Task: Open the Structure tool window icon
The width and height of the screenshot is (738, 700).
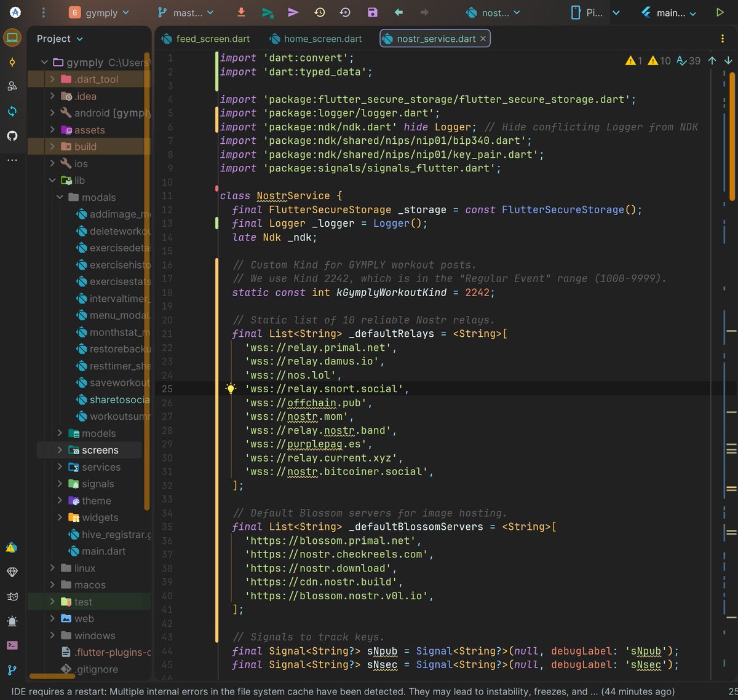Action: (12, 86)
